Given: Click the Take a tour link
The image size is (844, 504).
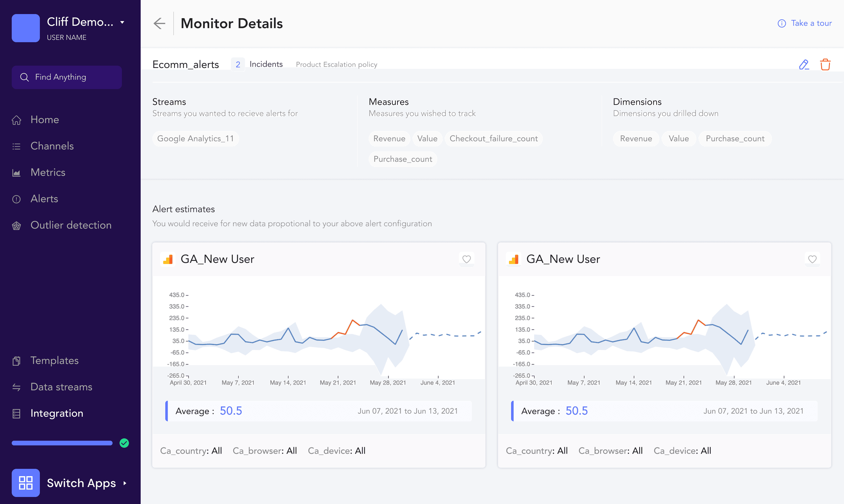Looking at the screenshot, I should click(811, 23).
